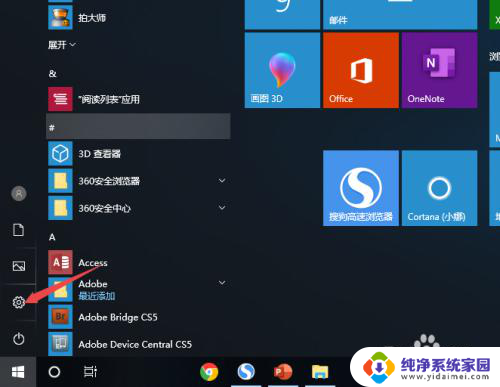Open PowerPoint from the taskbar
500x387 pixels.
tap(283, 372)
